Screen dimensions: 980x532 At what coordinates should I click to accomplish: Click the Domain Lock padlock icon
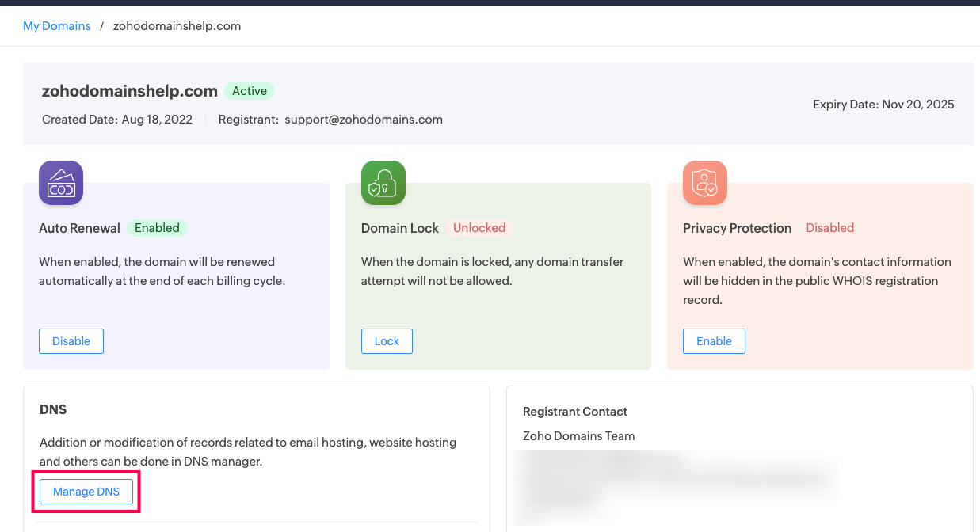pos(383,183)
